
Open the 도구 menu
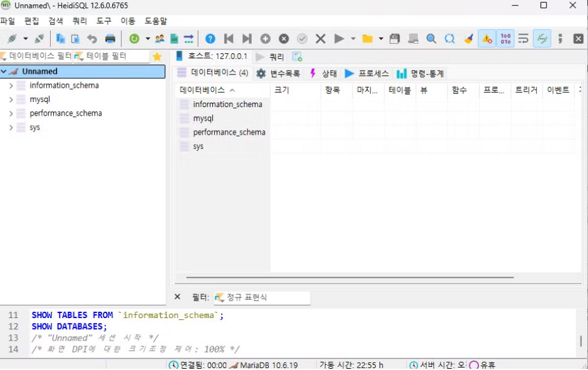(104, 21)
